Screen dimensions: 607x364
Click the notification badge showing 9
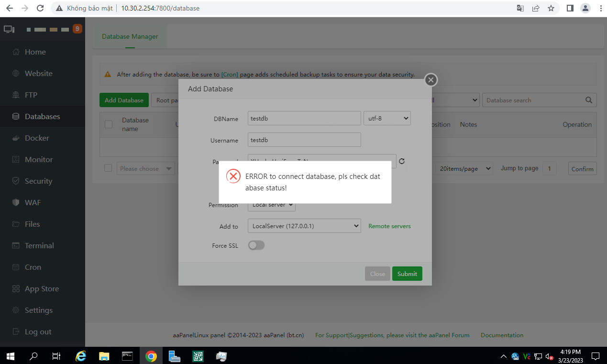77,29
